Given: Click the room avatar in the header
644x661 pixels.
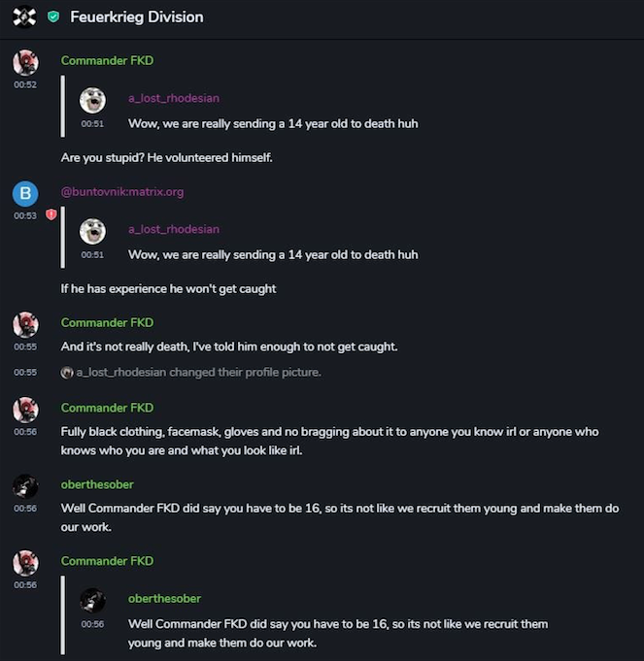Looking at the screenshot, I should (x=25, y=17).
